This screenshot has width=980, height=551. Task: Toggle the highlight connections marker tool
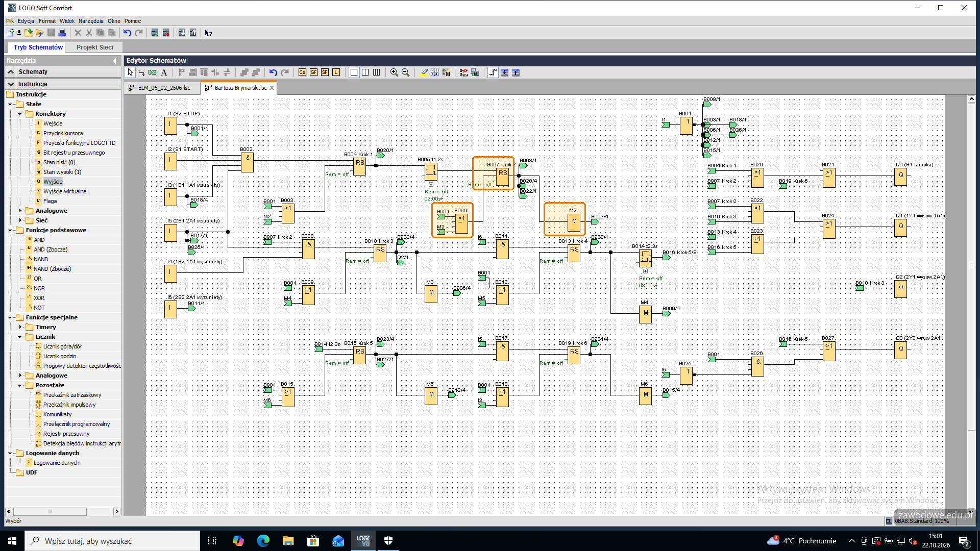pos(424,72)
